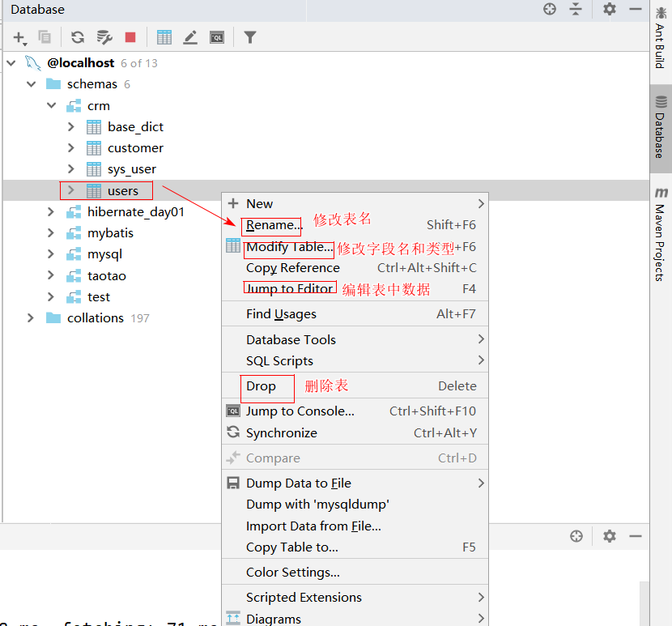Expand the taotao schema
Viewport: 672px width, 626px height.
(x=51, y=275)
